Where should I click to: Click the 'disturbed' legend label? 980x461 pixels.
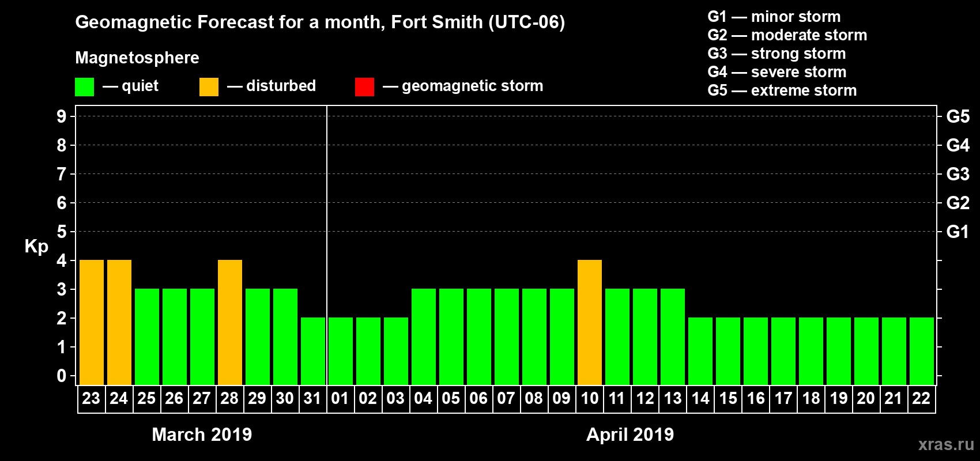(281, 86)
